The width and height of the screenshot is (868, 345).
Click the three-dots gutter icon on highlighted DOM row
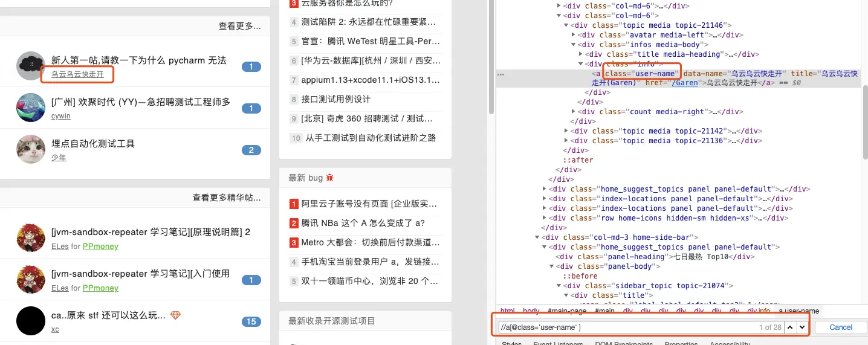coord(500,74)
